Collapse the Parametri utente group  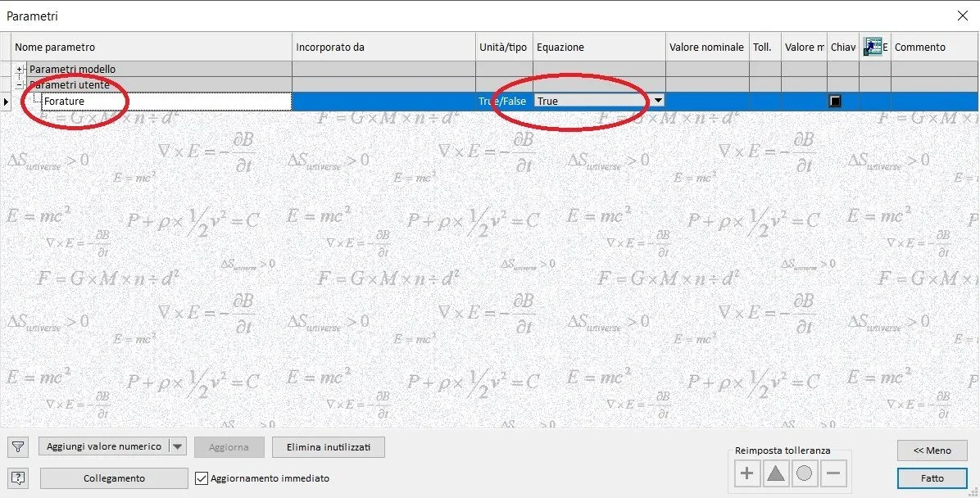(x=20, y=84)
